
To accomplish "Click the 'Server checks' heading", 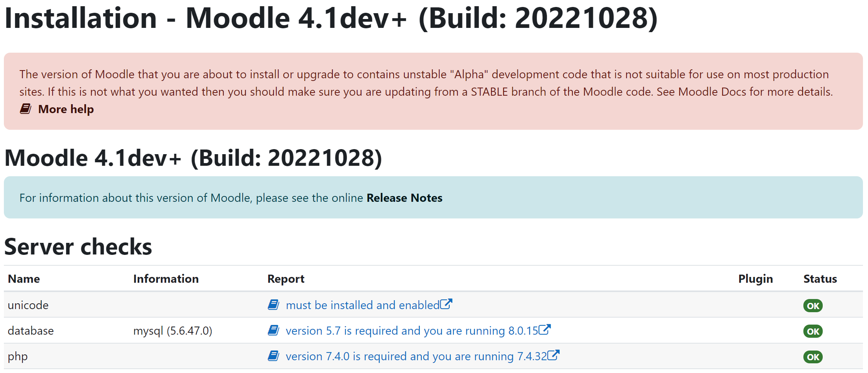I will coord(78,247).
